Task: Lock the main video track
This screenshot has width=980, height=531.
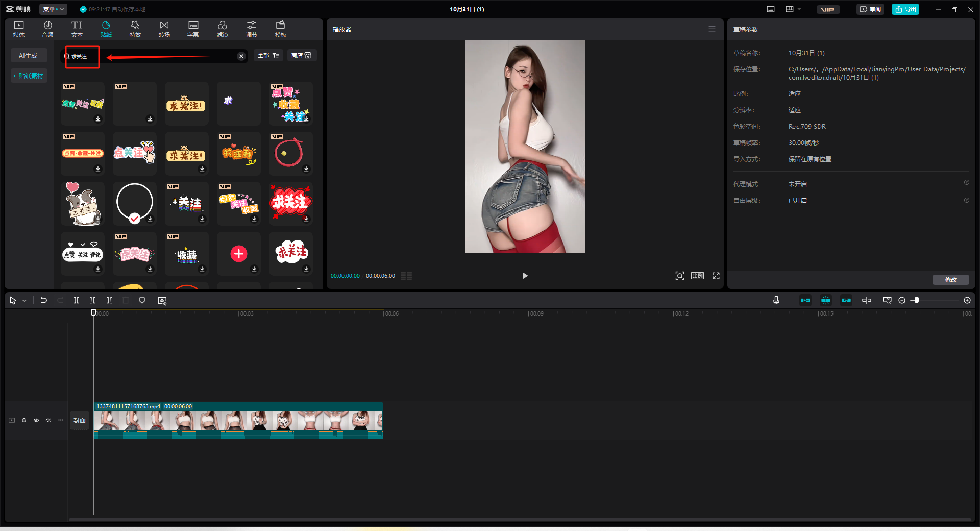Action: pos(24,420)
